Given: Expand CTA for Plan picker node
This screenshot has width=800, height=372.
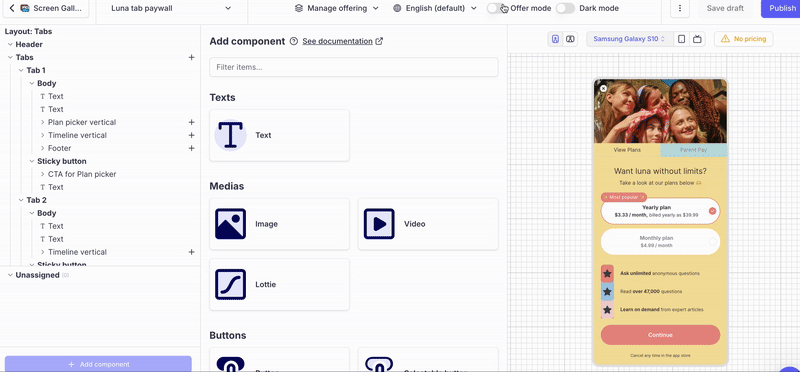Looking at the screenshot, I should [x=42, y=174].
